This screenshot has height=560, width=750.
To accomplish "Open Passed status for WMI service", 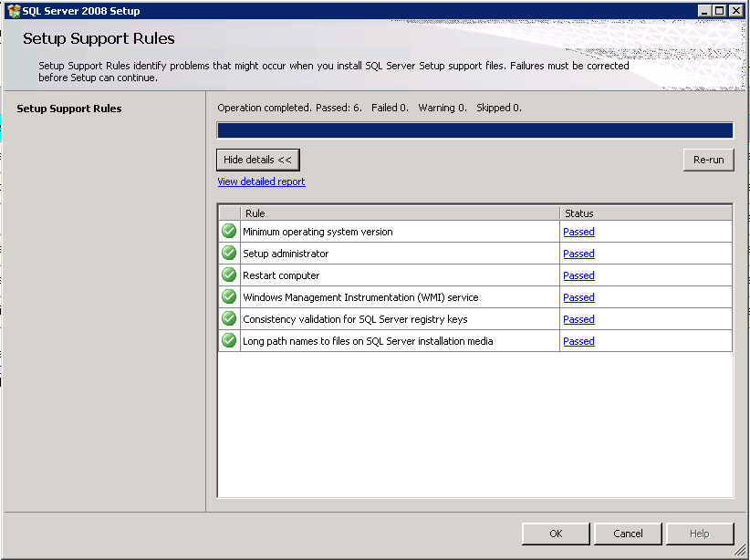I will 578,297.
